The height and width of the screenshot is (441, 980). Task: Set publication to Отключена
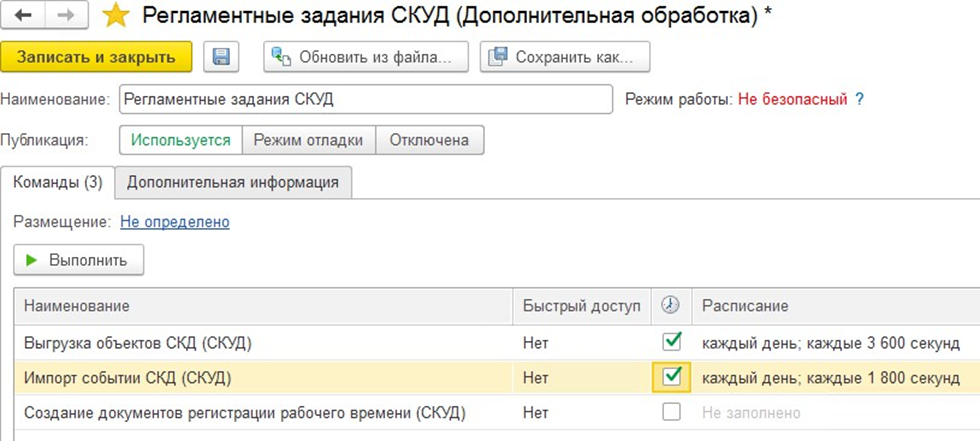coord(429,140)
